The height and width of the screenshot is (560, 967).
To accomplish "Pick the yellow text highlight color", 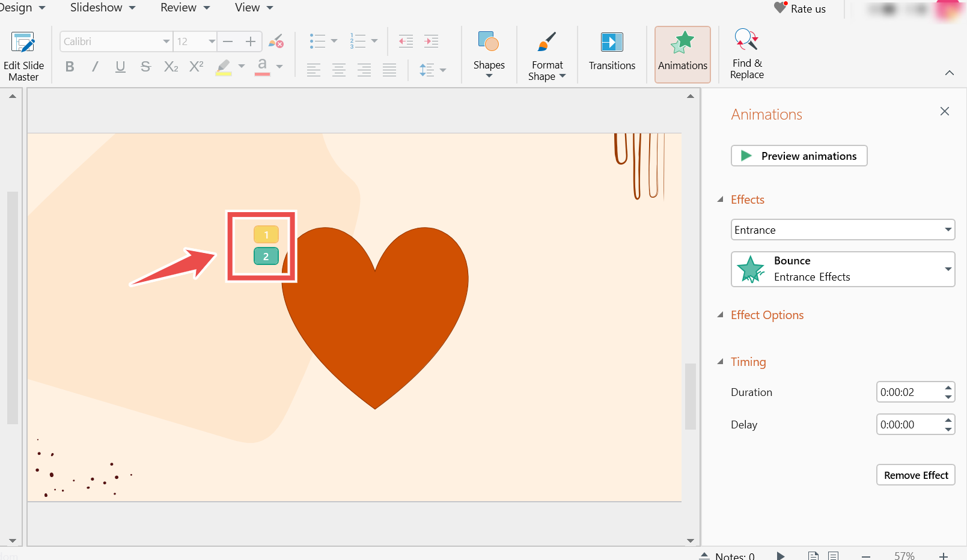I will (x=224, y=67).
